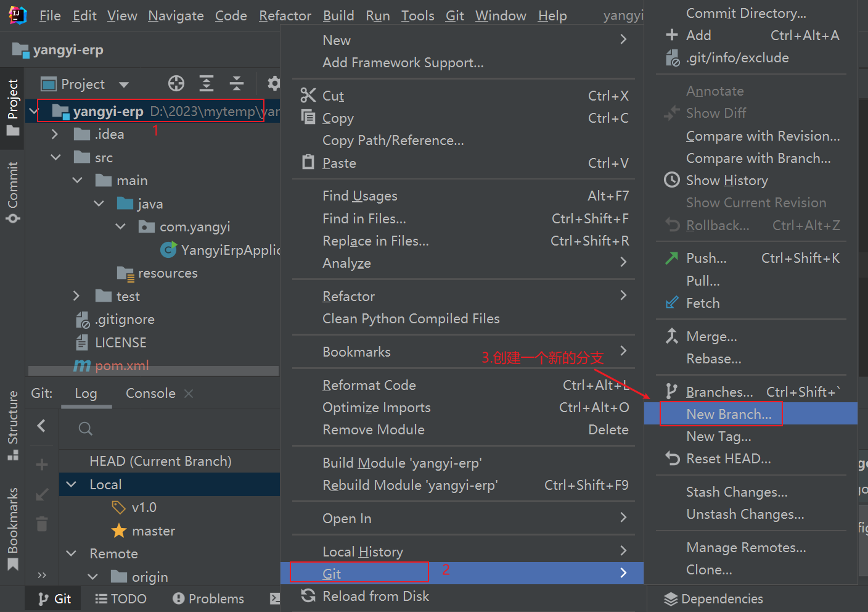Collapse the Local branches node
Viewport: 868px width, 612px height.
click(x=72, y=484)
